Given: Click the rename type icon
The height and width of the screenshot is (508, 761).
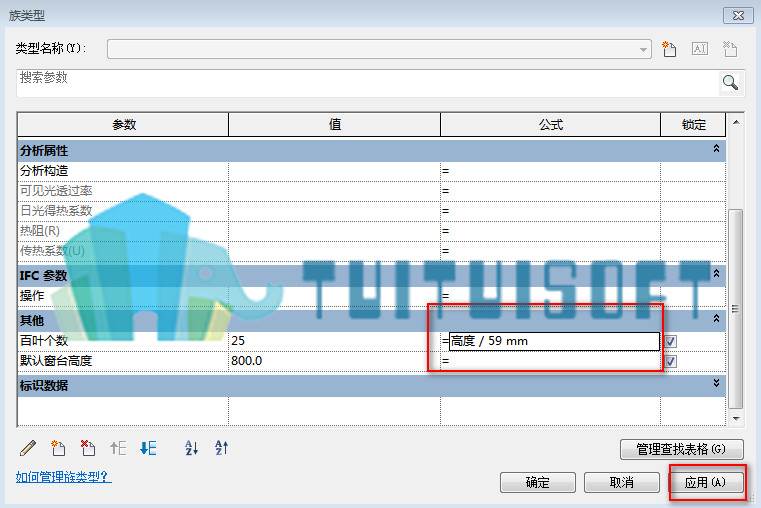Looking at the screenshot, I should pos(699,49).
